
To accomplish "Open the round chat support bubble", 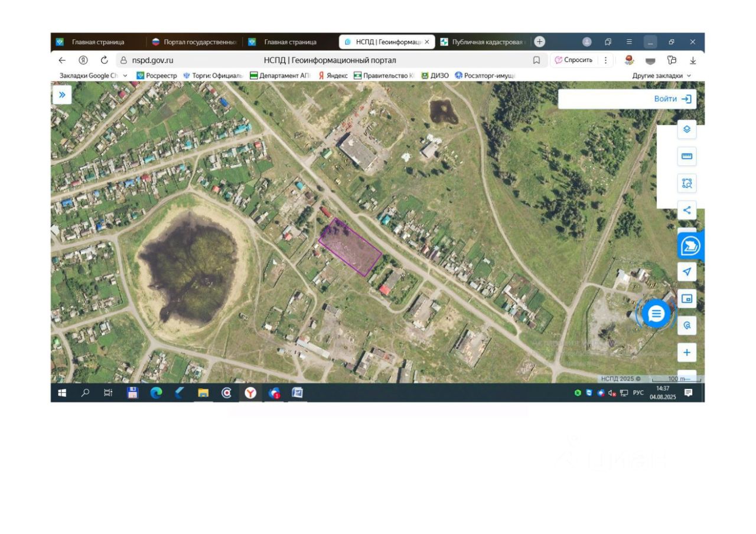I will [x=656, y=314].
